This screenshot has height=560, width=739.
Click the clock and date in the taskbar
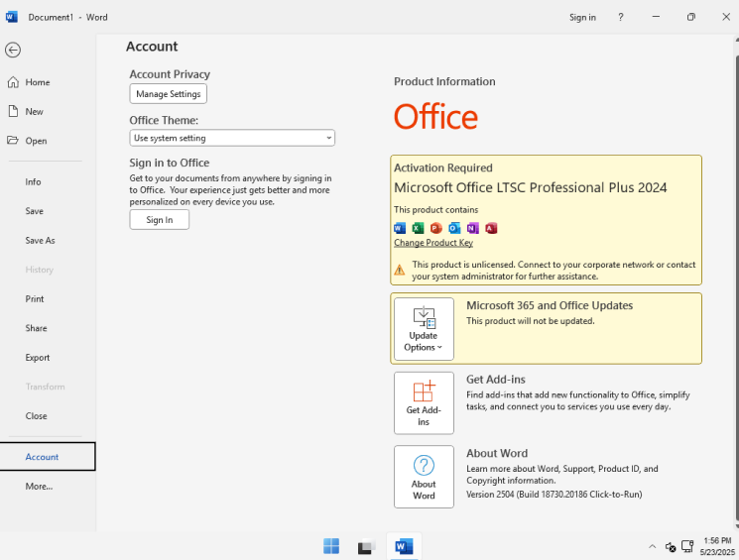717,546
